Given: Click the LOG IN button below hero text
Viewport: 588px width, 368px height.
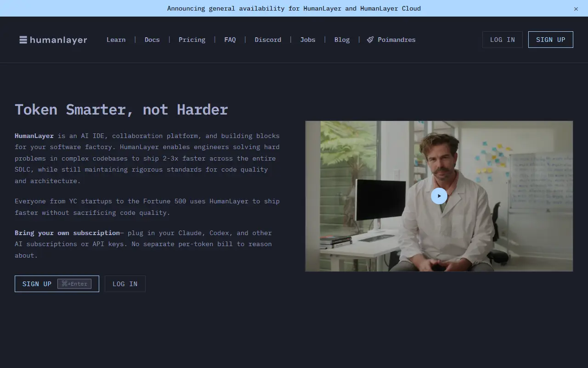Looking at the screenshot, I should 125,284.
